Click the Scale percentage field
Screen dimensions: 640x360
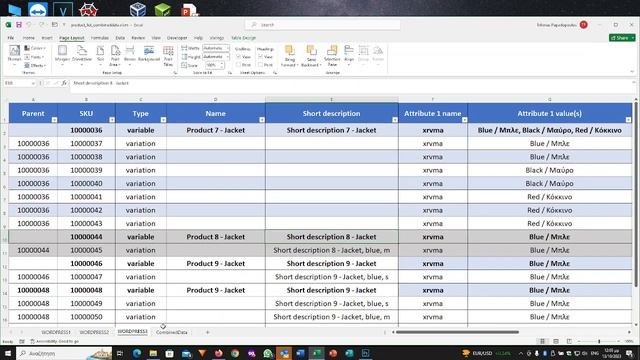(215, 65)
